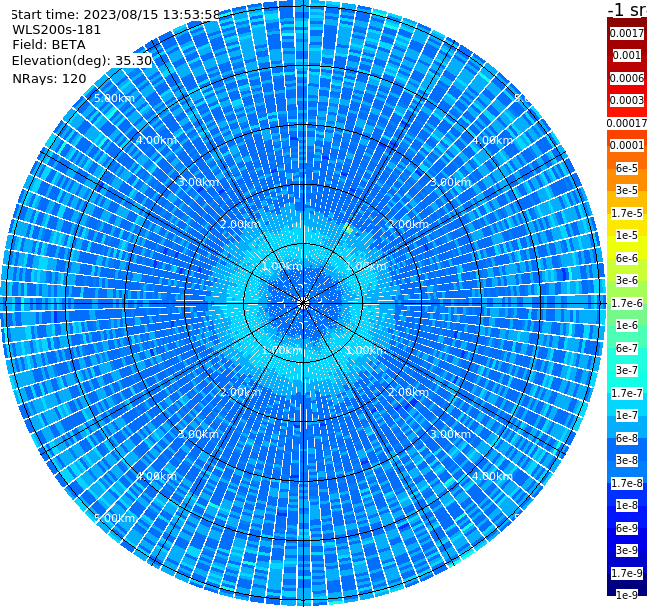This screenshot has width=647, height=607.
Task: Click the 2.00km range label, upper-left quadrant
Action: pos(240,224)
